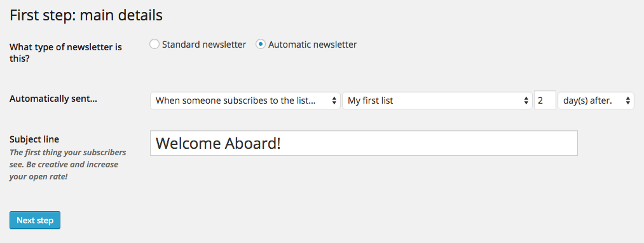
Task: Click the up-down arrows on the day(s) after dropdown
Action: pyautogui.click(x=628, y=101)
